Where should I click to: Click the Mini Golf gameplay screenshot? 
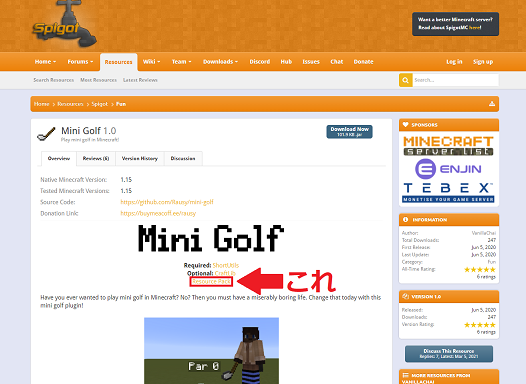tap(211, 350)
